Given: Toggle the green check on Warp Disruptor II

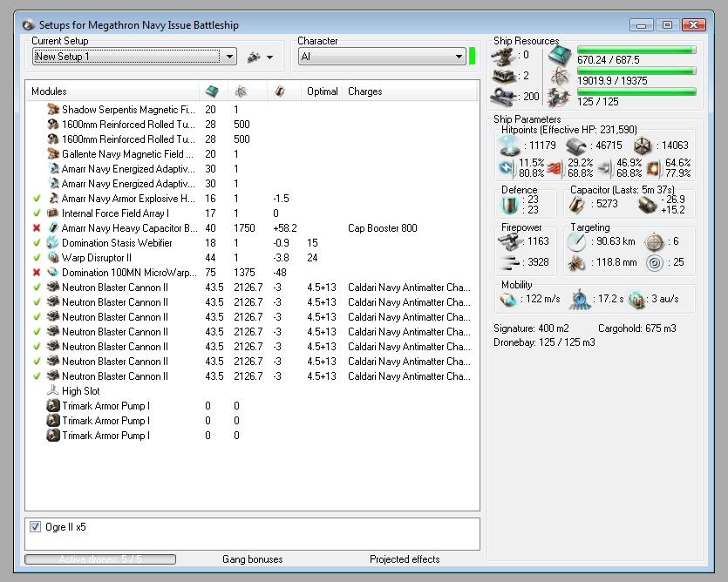Looking at the screenshot, I should coord(37,258).
